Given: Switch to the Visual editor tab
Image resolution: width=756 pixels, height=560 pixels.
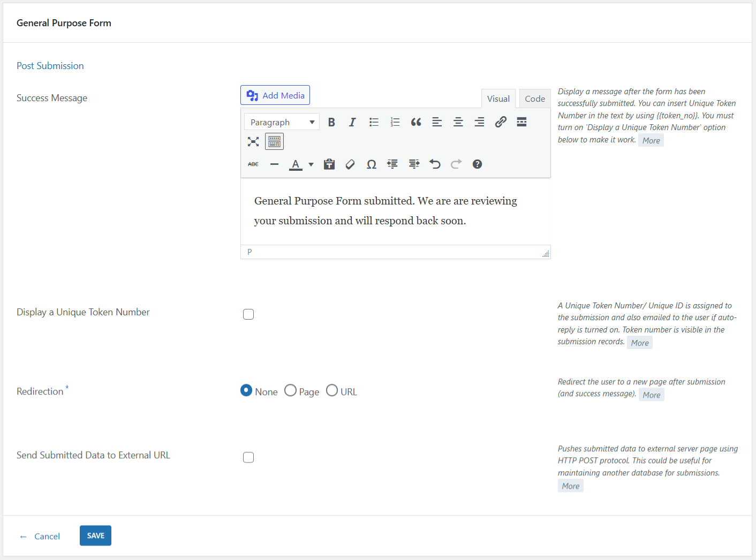Looking at the screenshot, I should coord(498,99).
